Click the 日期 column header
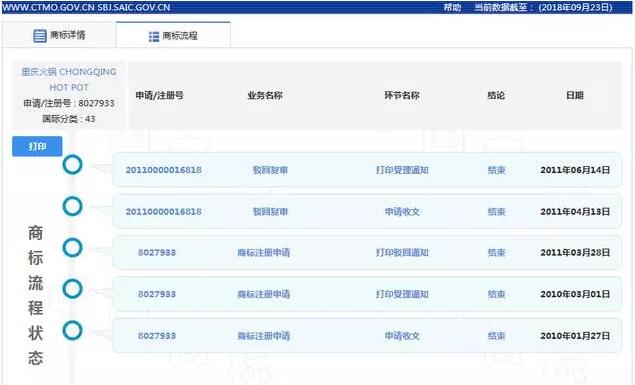This screenshot has width=635, height=385. pyautogui.click(x=575, y=96)
